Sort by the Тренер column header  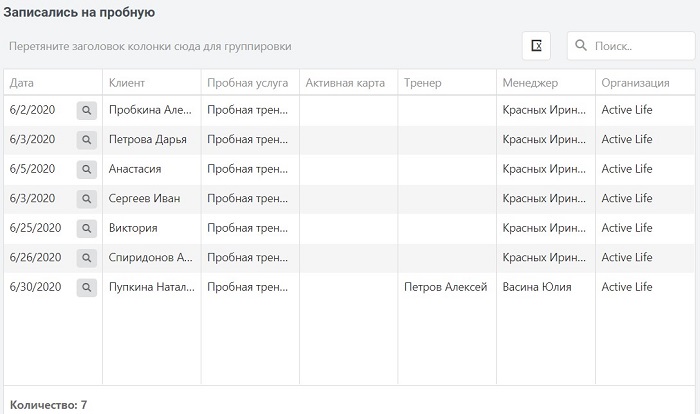click(x=447, y=83)
